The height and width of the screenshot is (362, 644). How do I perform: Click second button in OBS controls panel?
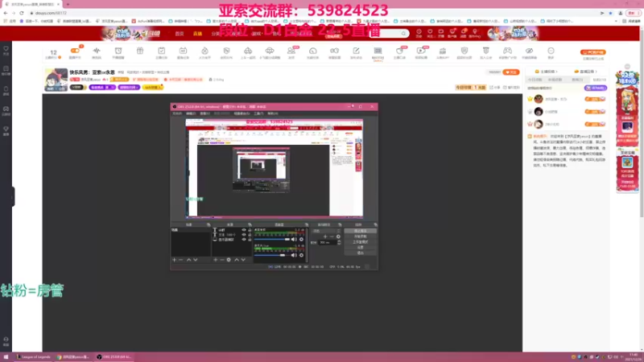pyautogui.click(x=360, y=237)
